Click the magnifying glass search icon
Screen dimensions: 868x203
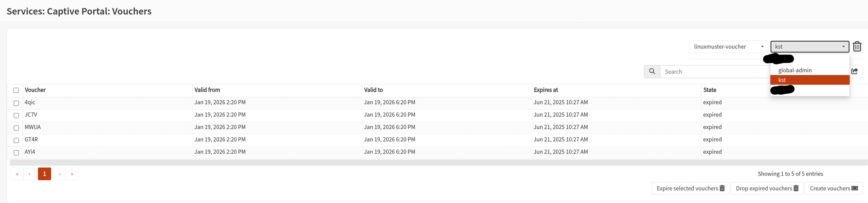pyautogui.click(x=652, y=72)
